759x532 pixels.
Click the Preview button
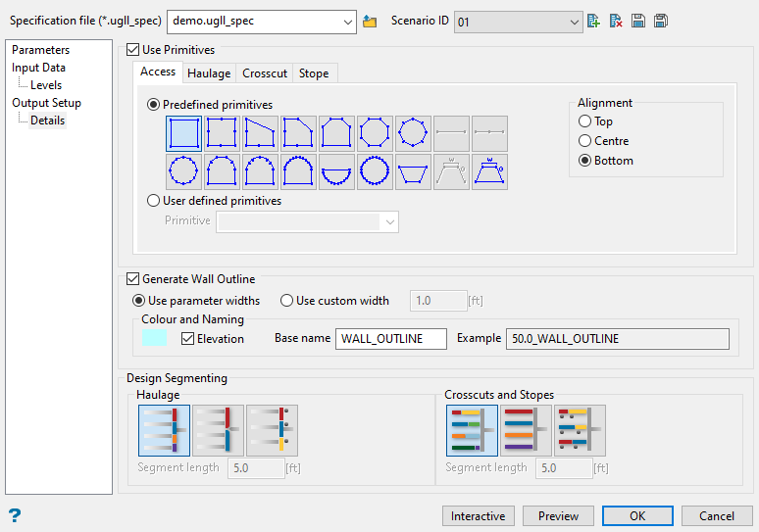pyautogui.click(x=558, y=516)
